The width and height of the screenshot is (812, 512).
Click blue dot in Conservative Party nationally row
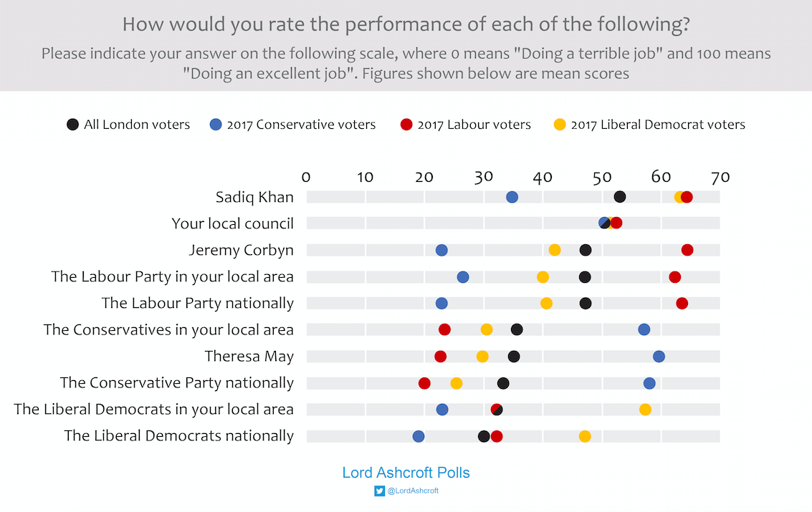pyautogui.click(x=649, y=383)
